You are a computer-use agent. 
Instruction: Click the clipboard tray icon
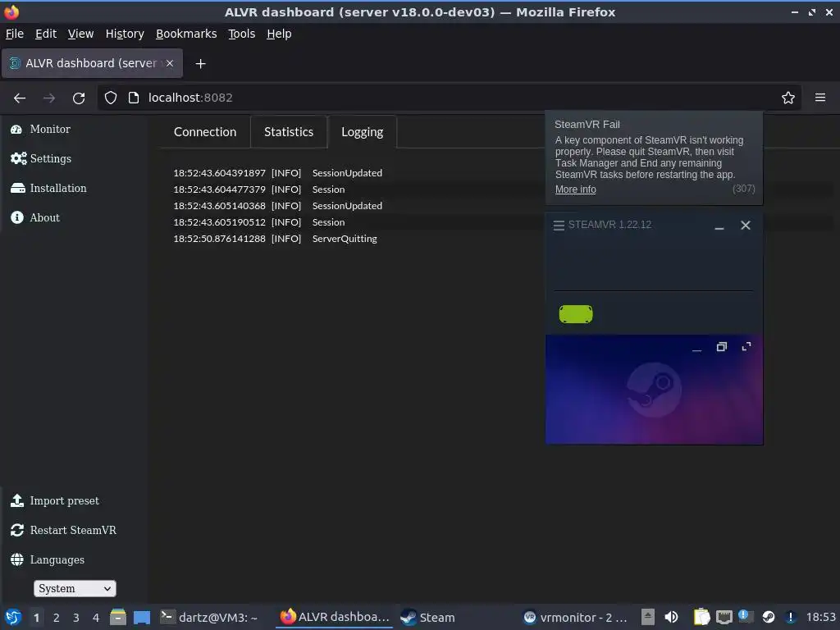701,617
